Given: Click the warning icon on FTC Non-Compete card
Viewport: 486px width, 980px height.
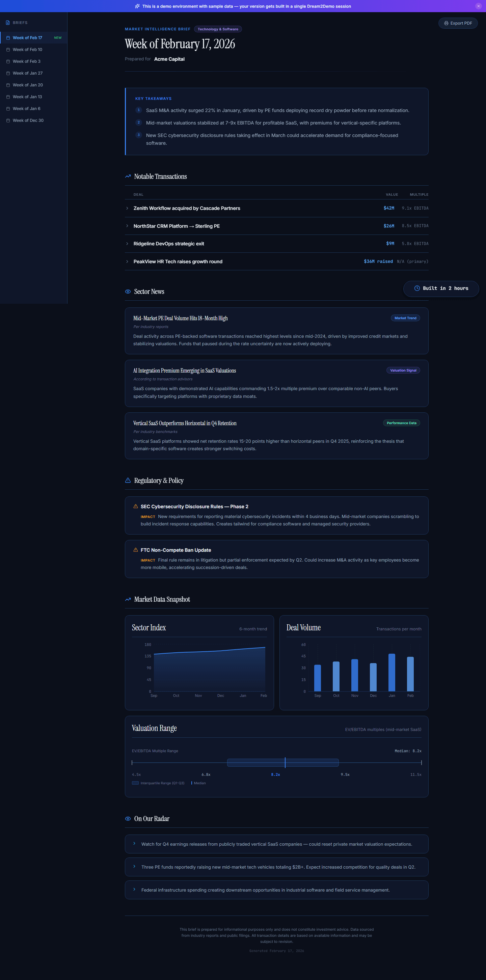Looking at the screenshot, I should pyautogui.click(x=135, y=550).
